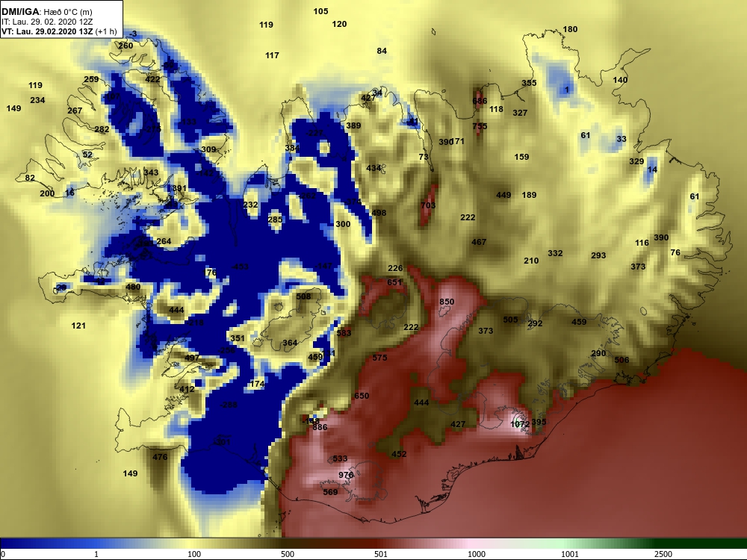Click the 686 value near the north coast
This screenshot has height=560, width=747.
pos(480,101)
